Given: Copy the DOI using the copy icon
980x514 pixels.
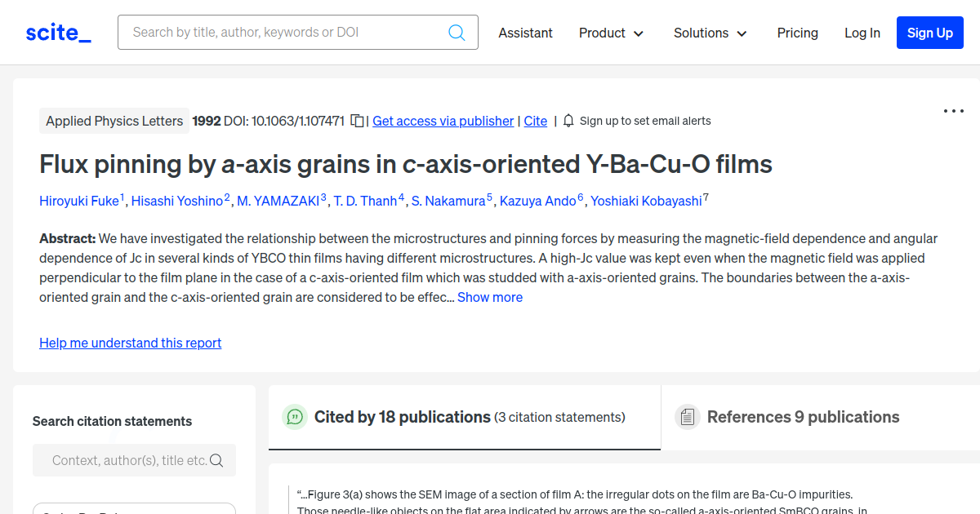Looking at the screenshot, I should click(x=357, y=120).
